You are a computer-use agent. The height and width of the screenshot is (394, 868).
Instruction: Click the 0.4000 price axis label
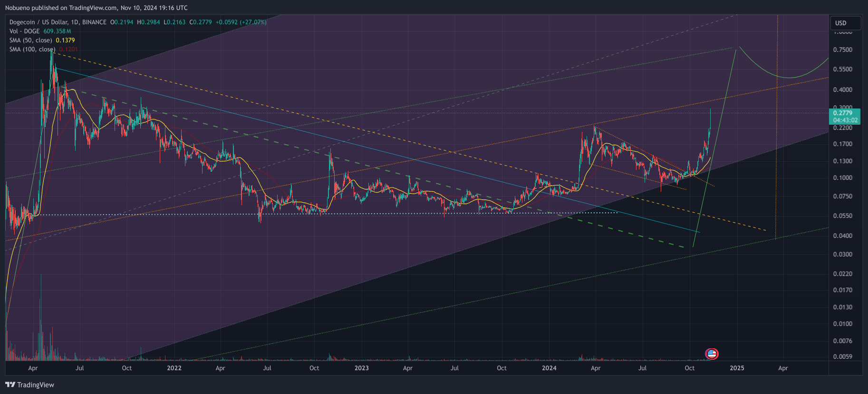842,89
